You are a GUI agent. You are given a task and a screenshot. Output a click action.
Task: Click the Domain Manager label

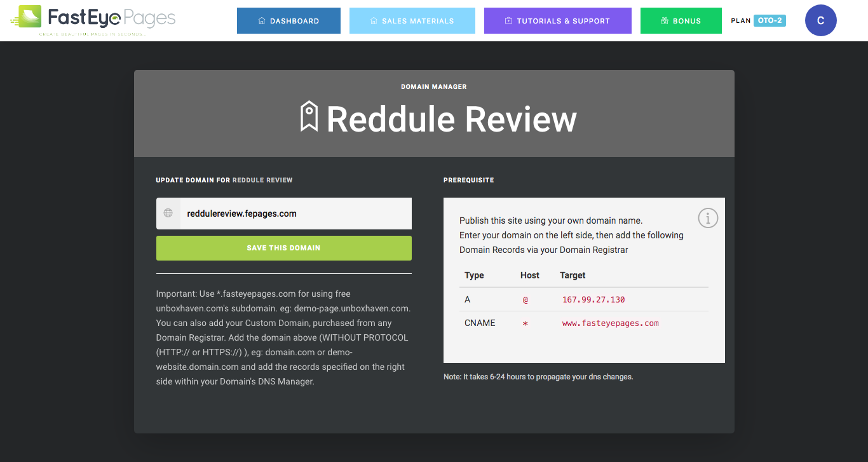pyautogui.click(x=434, y=86)
